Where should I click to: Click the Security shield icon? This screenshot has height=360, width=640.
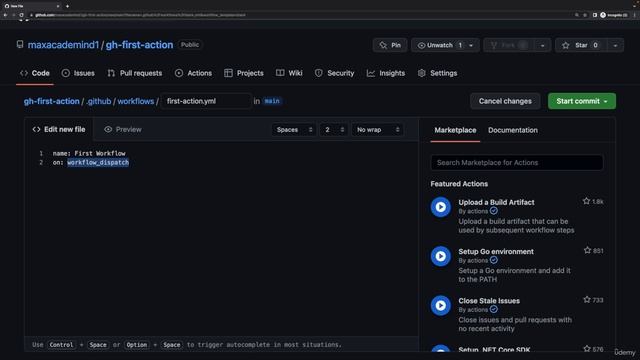[318, 73]
